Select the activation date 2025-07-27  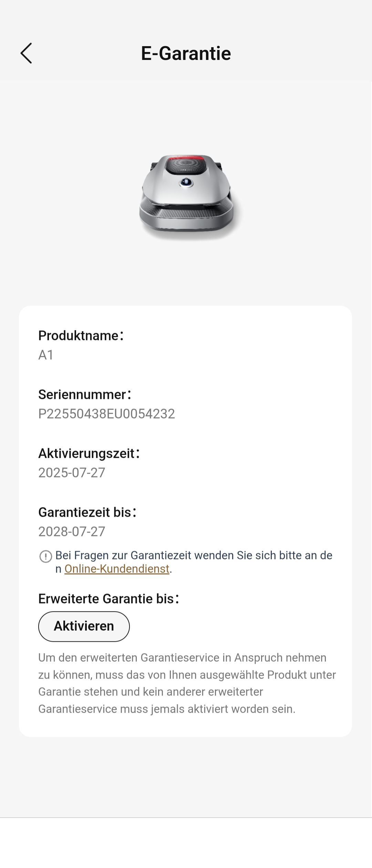point(72,473)
